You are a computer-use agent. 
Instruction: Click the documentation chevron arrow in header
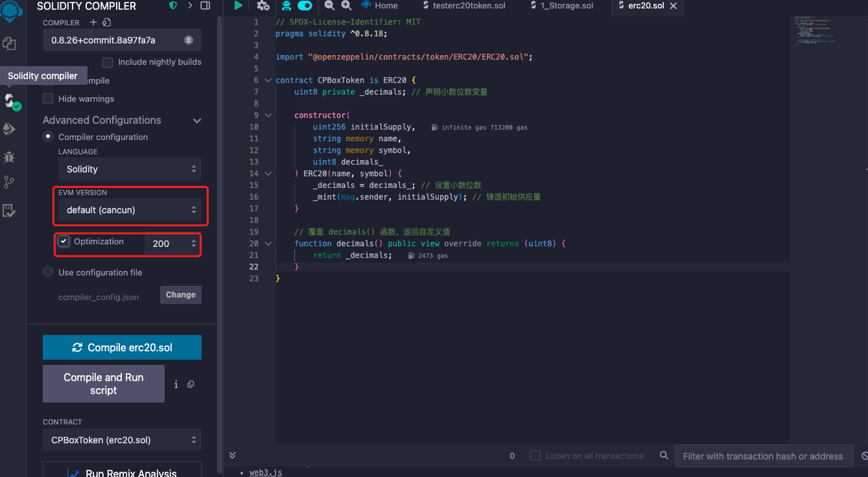(x=190, y=5)
